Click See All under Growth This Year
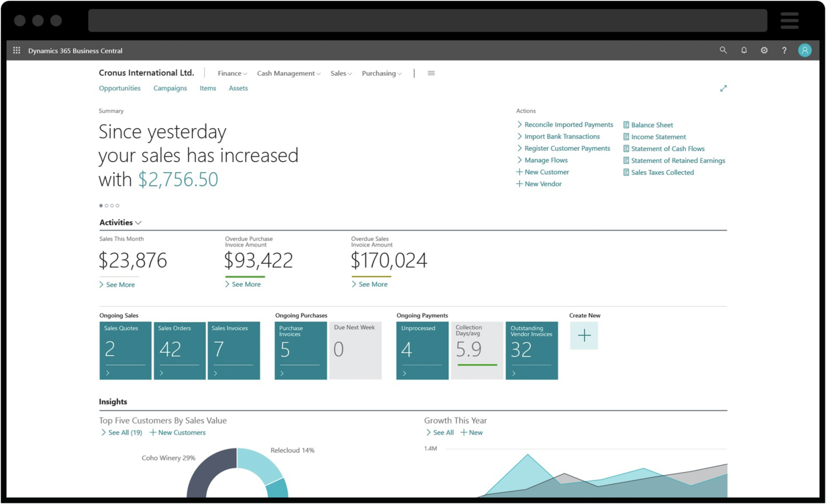The height and width of the screenshot is (504, 826). click(439, 432)
